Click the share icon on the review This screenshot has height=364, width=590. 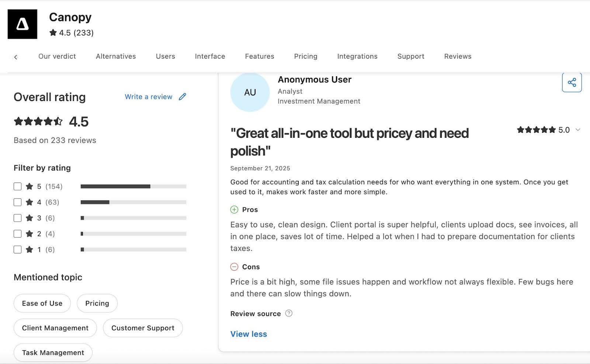(x=572, y=83)
